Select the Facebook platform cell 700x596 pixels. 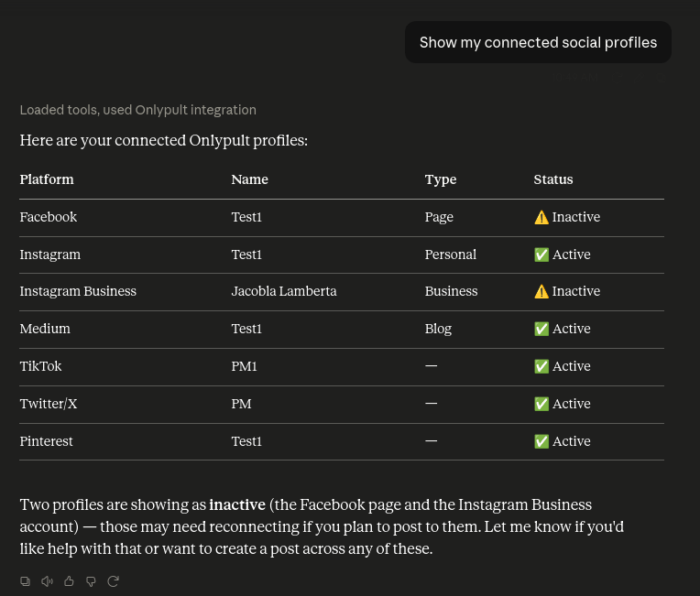coord(49,217)
